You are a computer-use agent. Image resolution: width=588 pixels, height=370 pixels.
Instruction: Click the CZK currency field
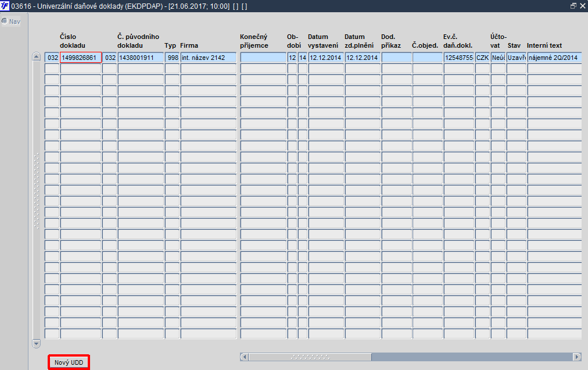(x=482, y=58)
